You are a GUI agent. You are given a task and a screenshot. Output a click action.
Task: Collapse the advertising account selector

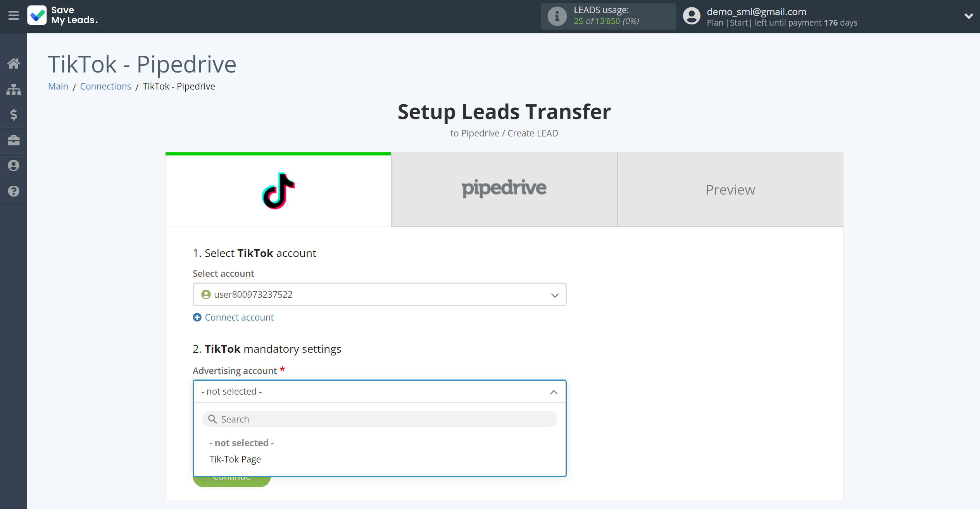(554, 392)
